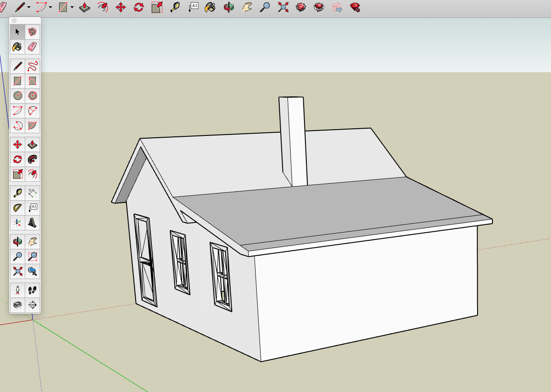Click the chimney on the house model
The image size is (551, 392).
coord(293,141)
